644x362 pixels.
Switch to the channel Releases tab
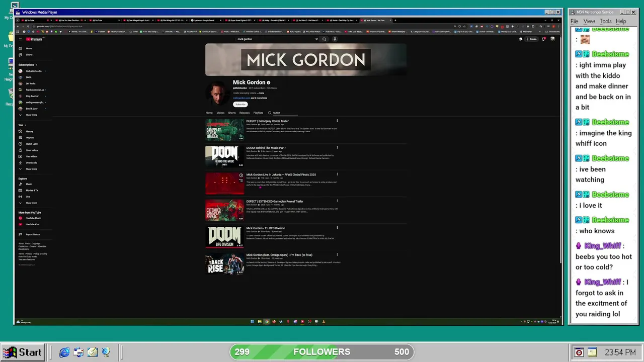[245, 113]
